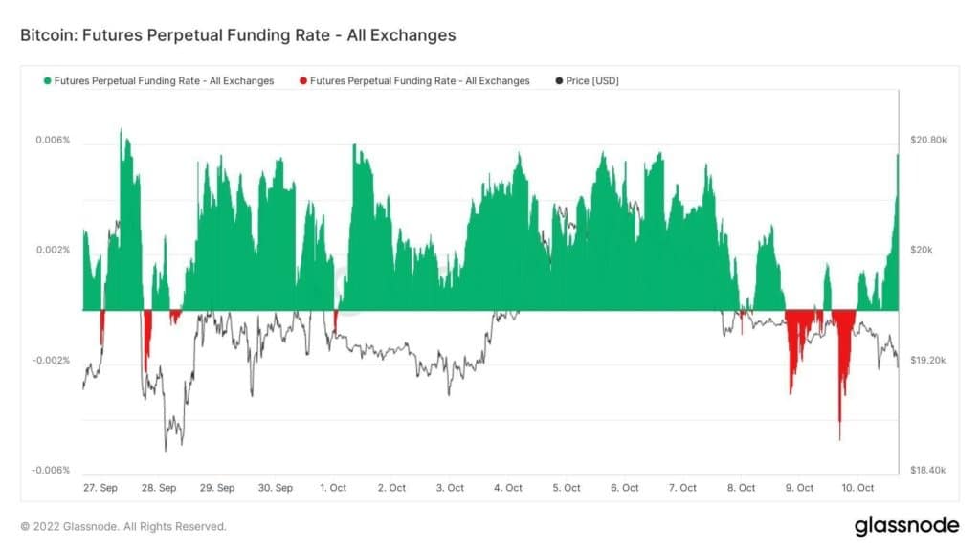Click the -0.002% funding rate axis label
Screen dimensions: 980x551
(x=52, y=361)
